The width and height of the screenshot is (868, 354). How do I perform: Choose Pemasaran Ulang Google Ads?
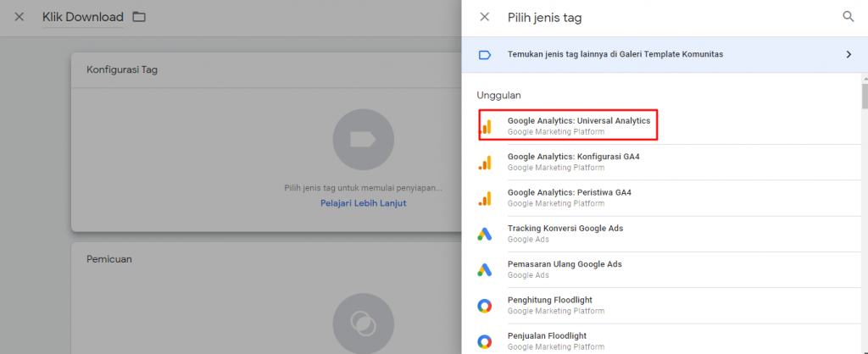click(x=670, y=269)
